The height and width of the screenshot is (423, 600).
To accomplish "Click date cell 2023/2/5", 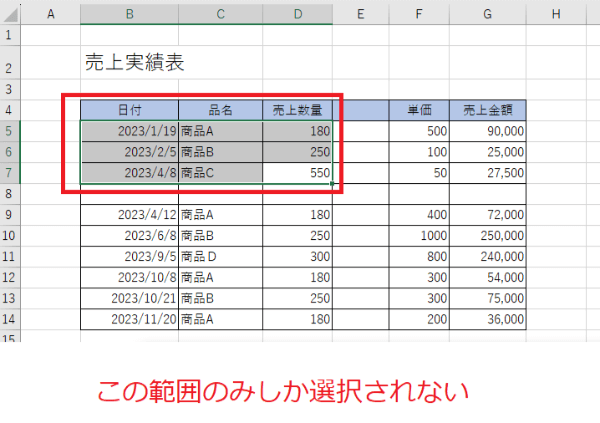I will (x=129, y=152).
